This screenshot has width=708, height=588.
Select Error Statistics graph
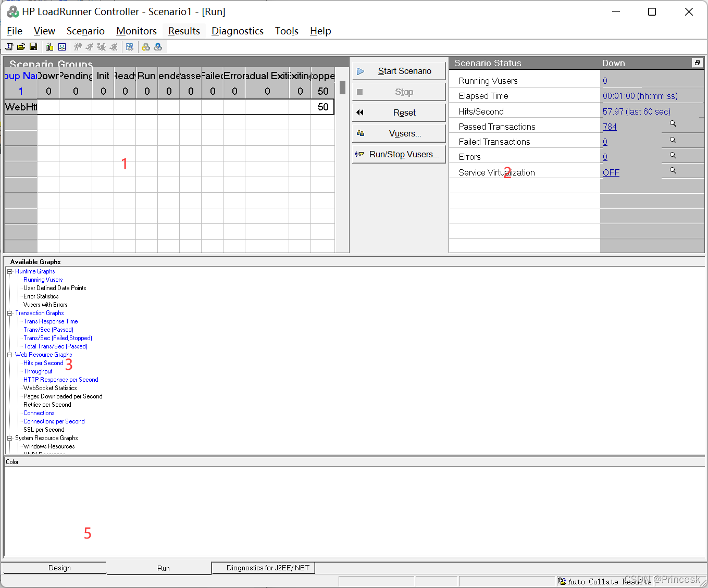(x=41, y=296)
